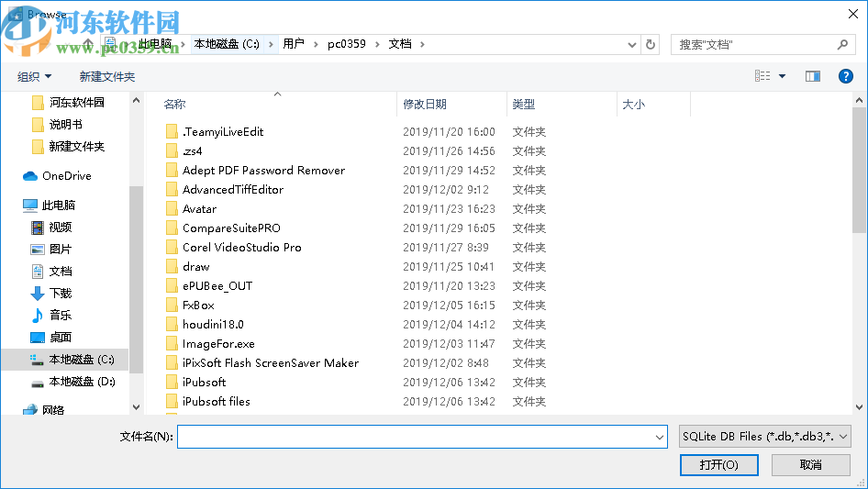Image resolution: width=868 pixels, height=489 pixels.
Task: Select Adept PDF Password Remover folder
Action: [x=255, y=171]
